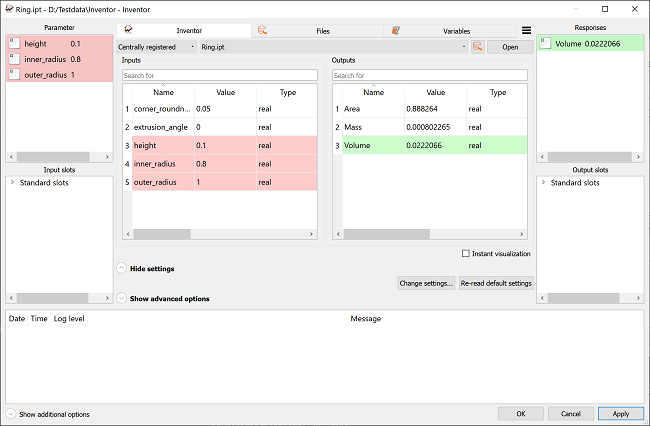The width and height of the screenshot is (650, 426).
Task: Click the Inputs search field
Action: coord(220,75)
